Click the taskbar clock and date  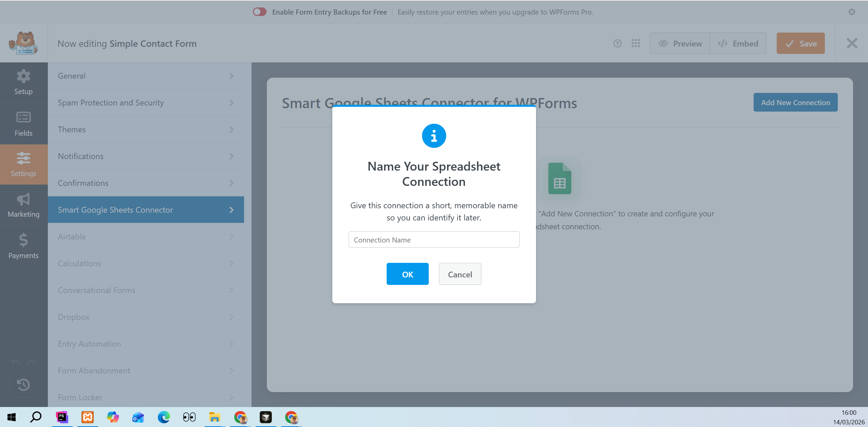(849, 417)
